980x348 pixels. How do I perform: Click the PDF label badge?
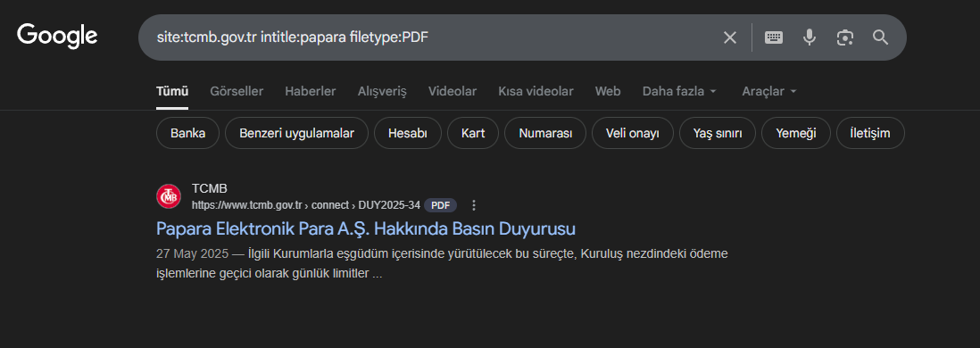point(441,205)
